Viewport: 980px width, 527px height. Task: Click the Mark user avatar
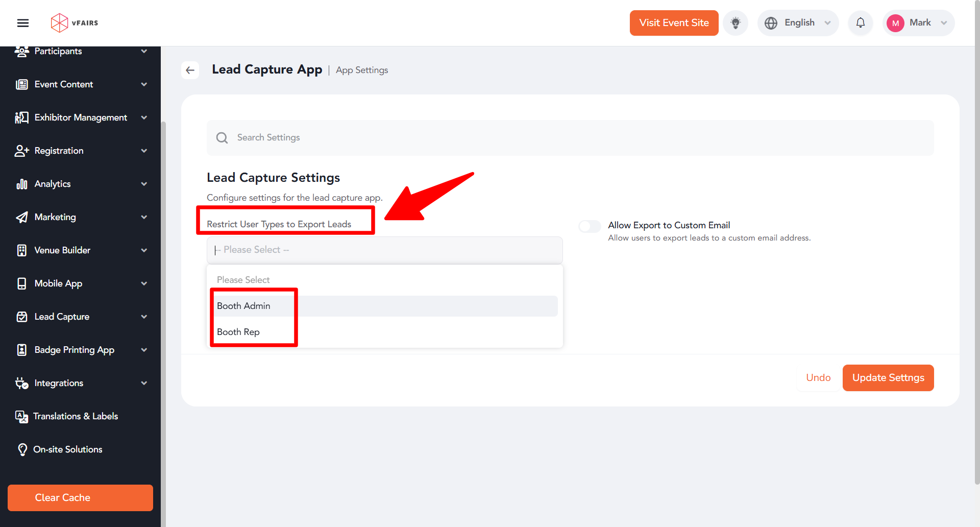895,23
